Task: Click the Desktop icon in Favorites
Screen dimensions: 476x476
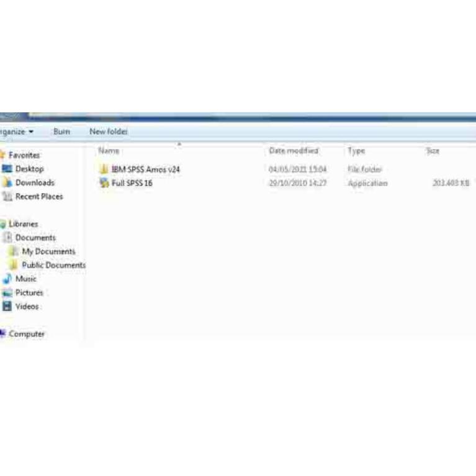Action: [x=7, y=168]
